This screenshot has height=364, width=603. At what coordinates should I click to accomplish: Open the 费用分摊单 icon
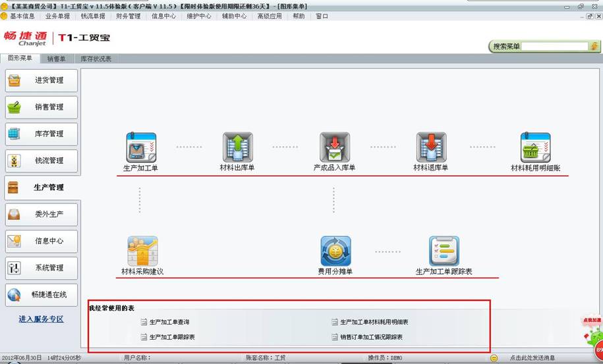[335, 251]
